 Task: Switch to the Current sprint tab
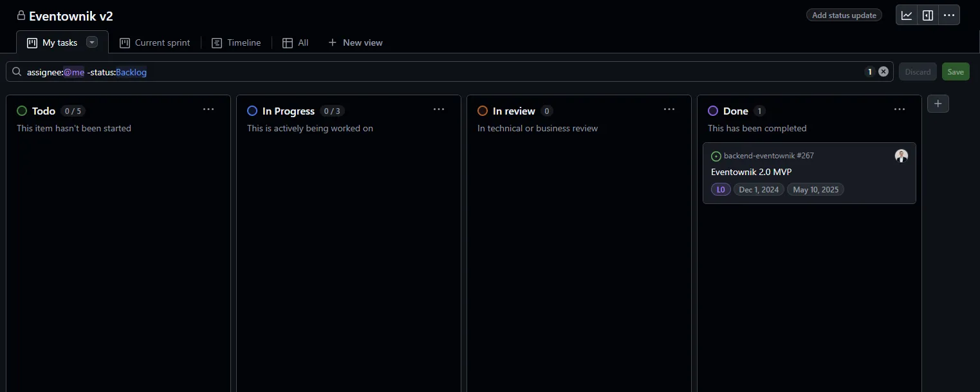tap(155, 42)
